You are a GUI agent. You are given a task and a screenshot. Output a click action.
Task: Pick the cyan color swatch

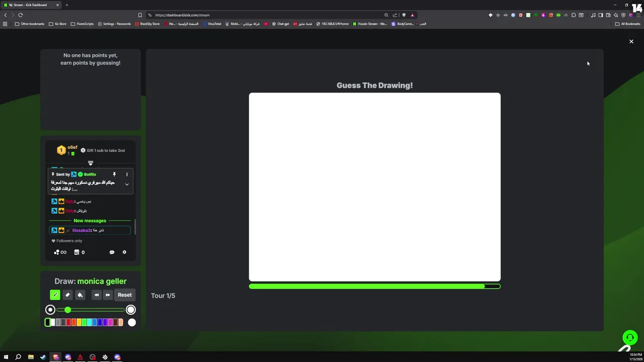click(90, 322)
